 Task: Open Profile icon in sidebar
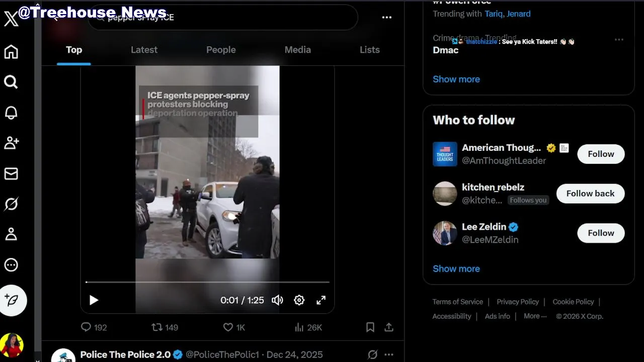[x=11, y=234]
